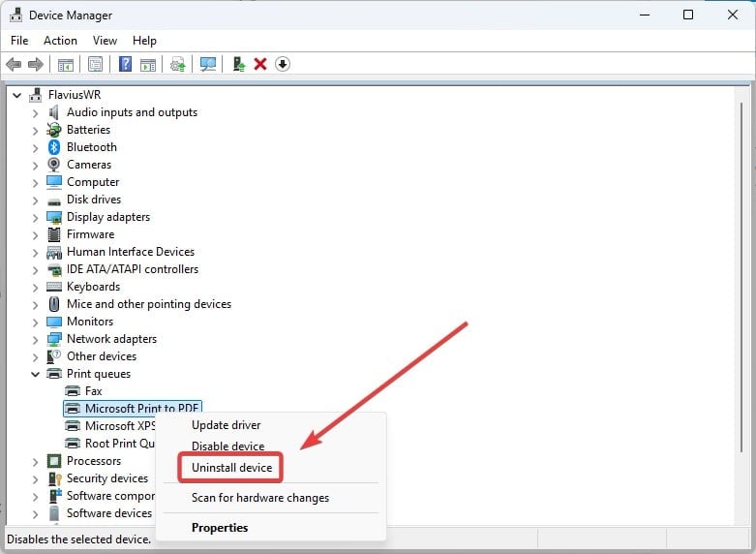Click the Disk drives label
The width and height of the screenshot is (756, 554).
coord(94,200)
